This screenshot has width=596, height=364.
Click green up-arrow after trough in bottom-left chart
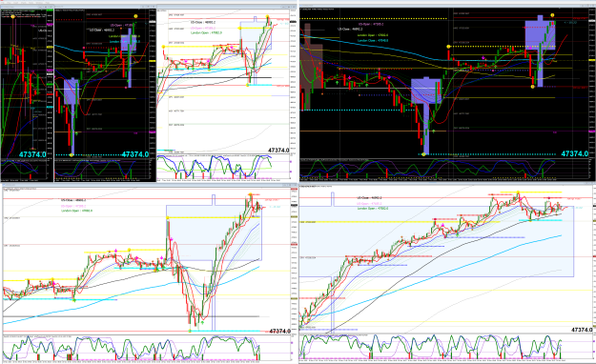click(x=202, y=322)
